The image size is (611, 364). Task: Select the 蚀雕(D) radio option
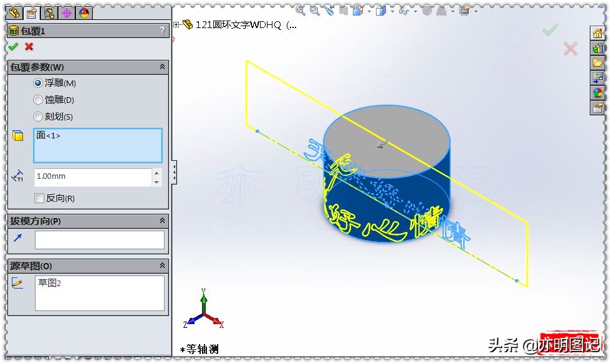pyautogui.click(x=39, y=100)
